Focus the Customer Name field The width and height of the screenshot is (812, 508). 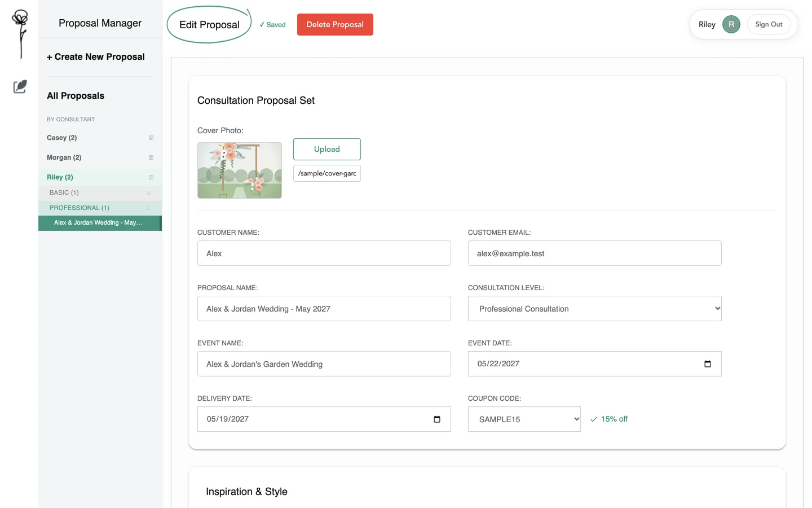coord(324,253)
